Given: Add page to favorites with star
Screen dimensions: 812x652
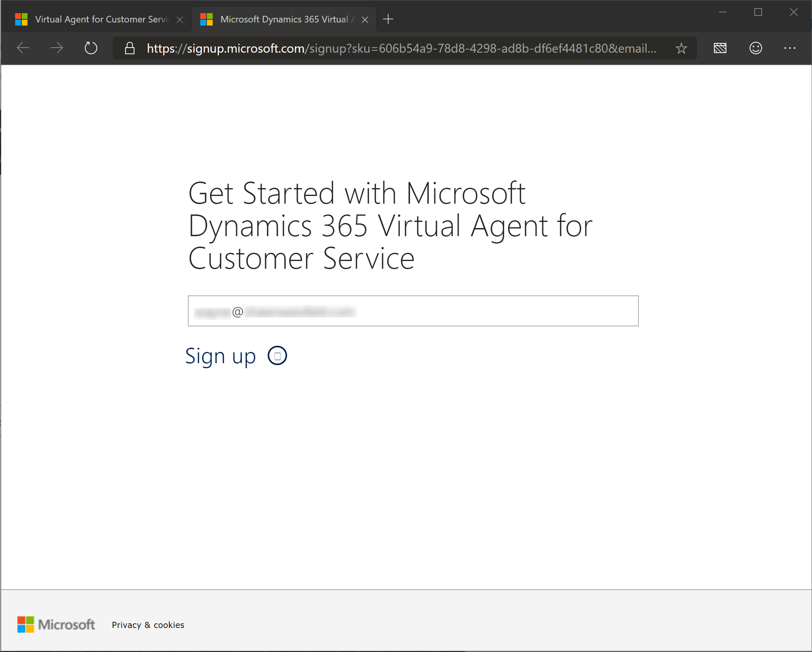Looking at the screenshot, I should [x=681, y=48].
